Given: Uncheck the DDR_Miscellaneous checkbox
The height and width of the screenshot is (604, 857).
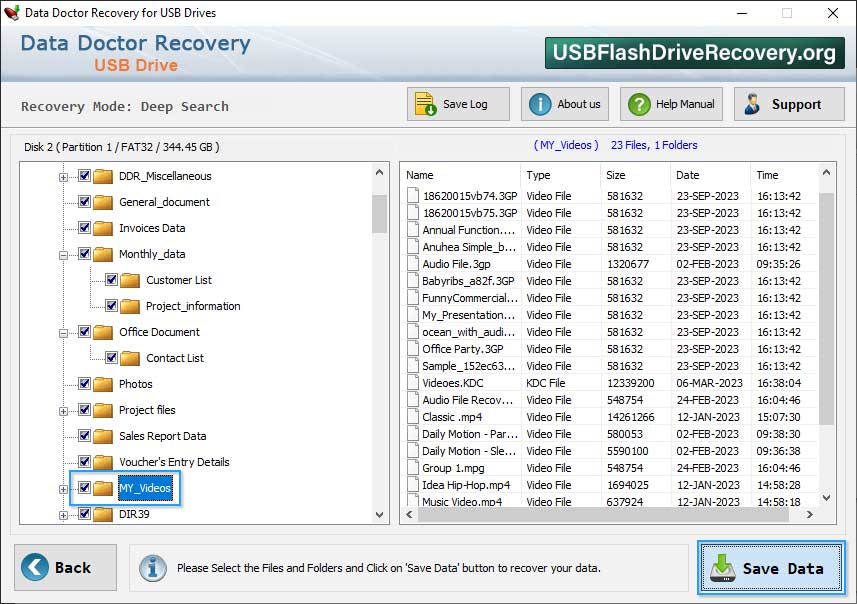Looking at the screenshot, I should (x=84, y=175).
